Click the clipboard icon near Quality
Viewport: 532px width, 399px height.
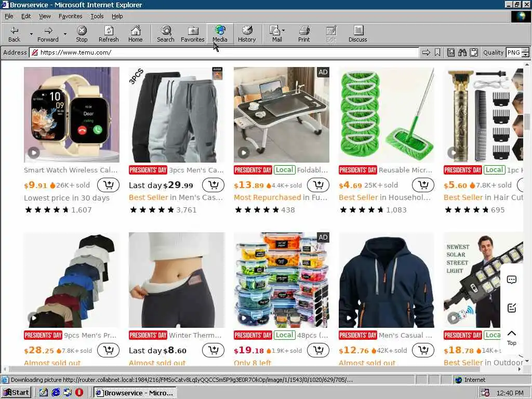tap(474, 52)
